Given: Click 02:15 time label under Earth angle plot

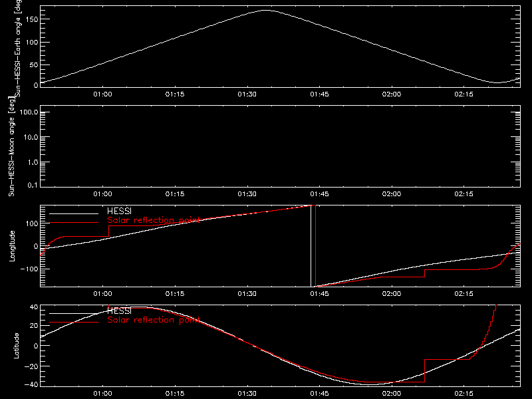Looking at the screenshot, I should tap(464, 94).
